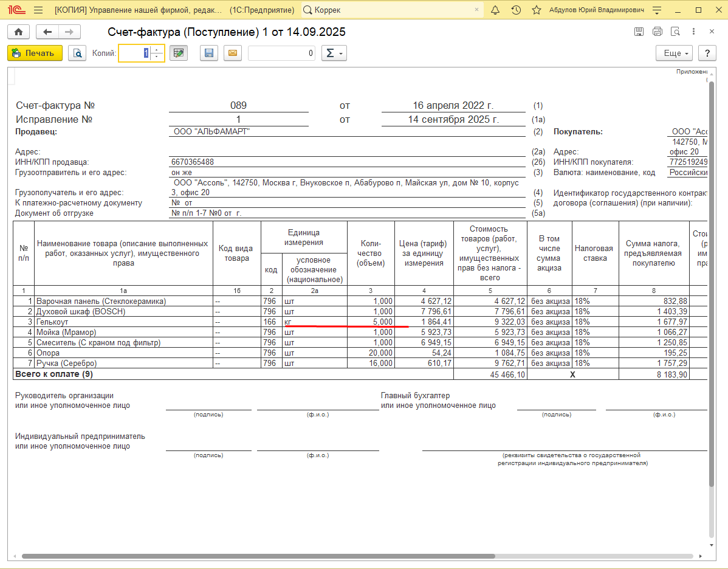
Task: Select price cell 54,24
Action: pyautogui.click(x=424, y=353)
